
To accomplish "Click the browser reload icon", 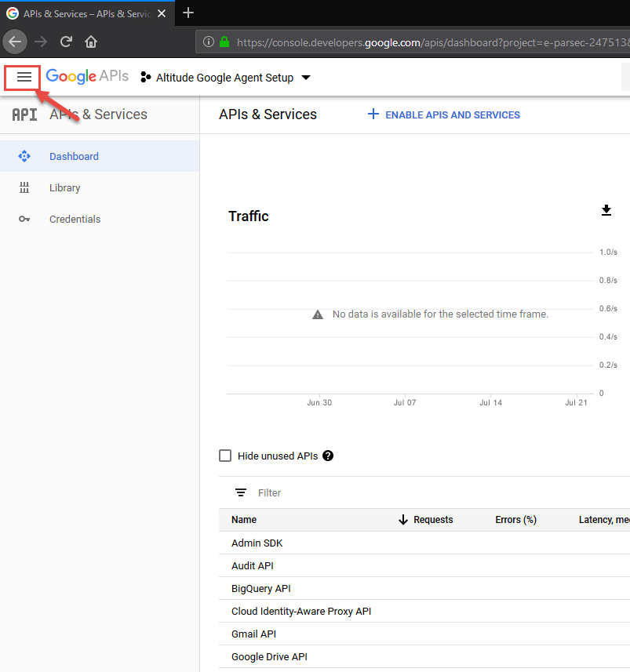I will 67,42.
